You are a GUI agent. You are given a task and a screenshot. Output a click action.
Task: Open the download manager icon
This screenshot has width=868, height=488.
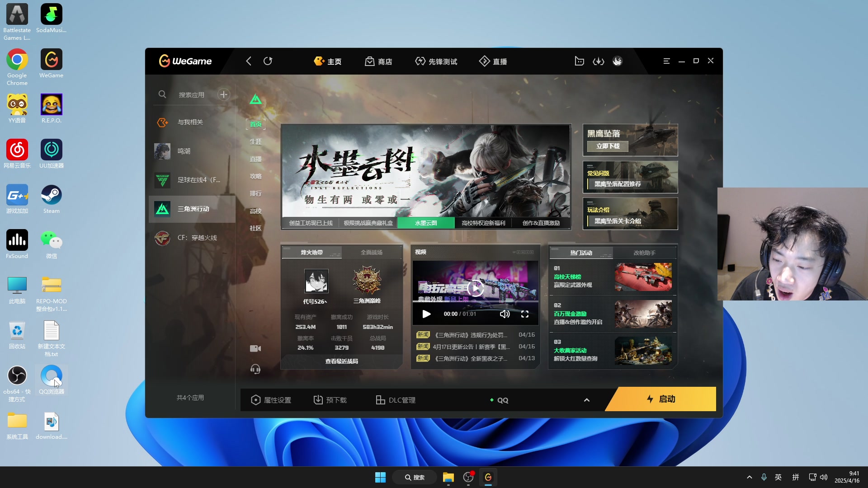point(599,61)
